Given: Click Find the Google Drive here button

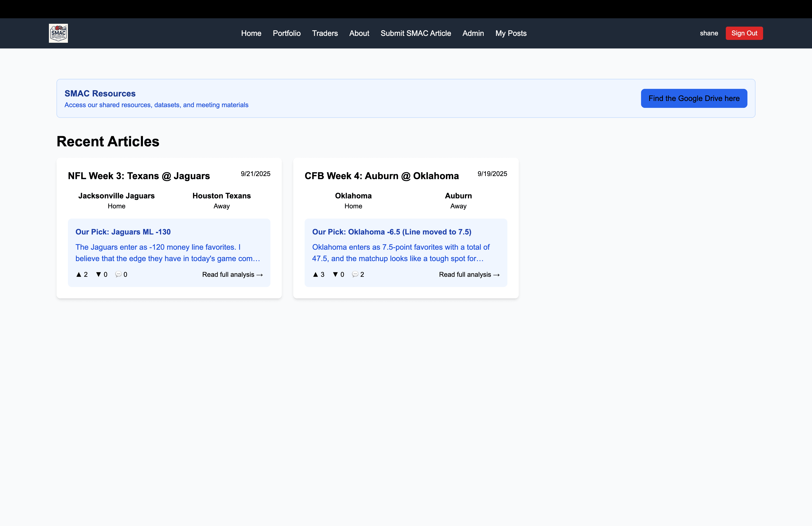Looking at the screenshot, I should click(x=694, y=98).
